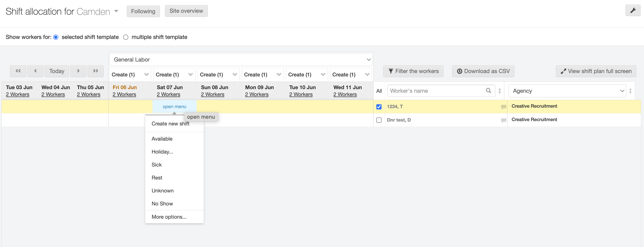The image size is (644, 247).
Task: Tick the checkbox for Dnr test, D
Action: click(379, 120)
